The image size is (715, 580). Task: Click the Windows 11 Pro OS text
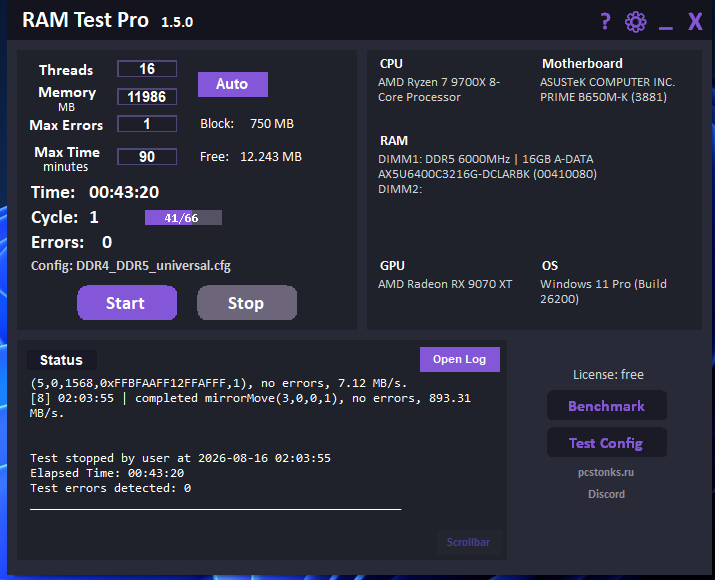pos(603,291)
